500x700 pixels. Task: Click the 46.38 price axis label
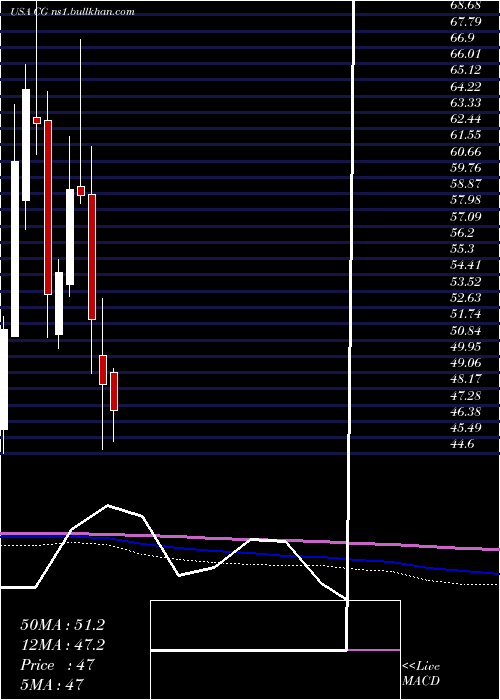click(466, 412)
